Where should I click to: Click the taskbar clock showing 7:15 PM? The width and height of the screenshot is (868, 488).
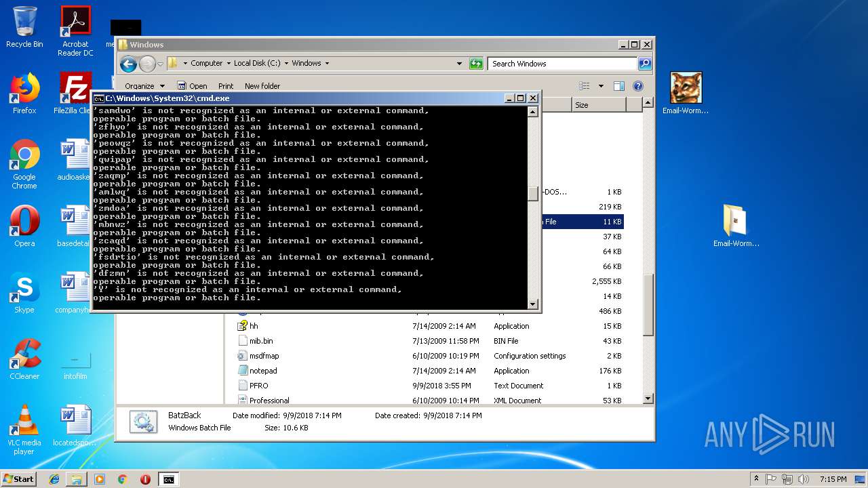[x=833, y=479]
